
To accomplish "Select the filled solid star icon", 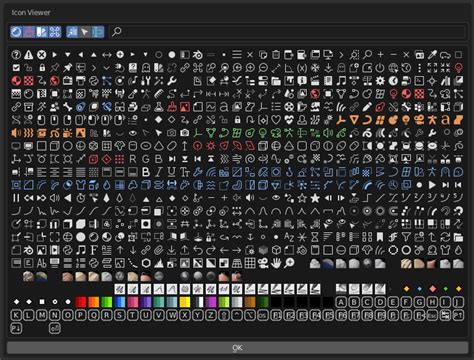I will point(315,198).
